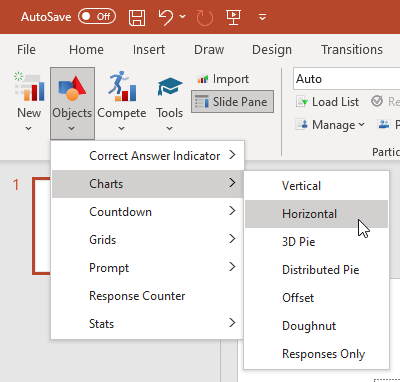The width and height of the screenshot is (400, 382).
Task: Open the Manage dropdown
Action: pos(330,125)
